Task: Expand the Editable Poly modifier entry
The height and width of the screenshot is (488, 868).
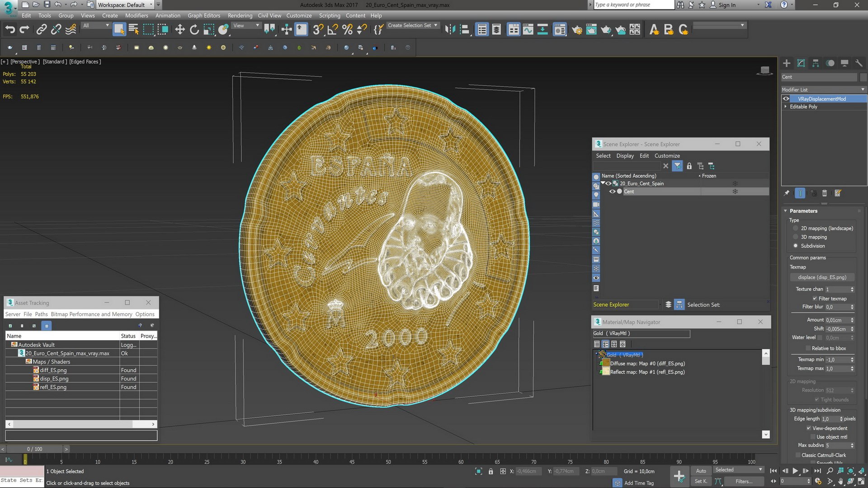Action: coord(785,107)
